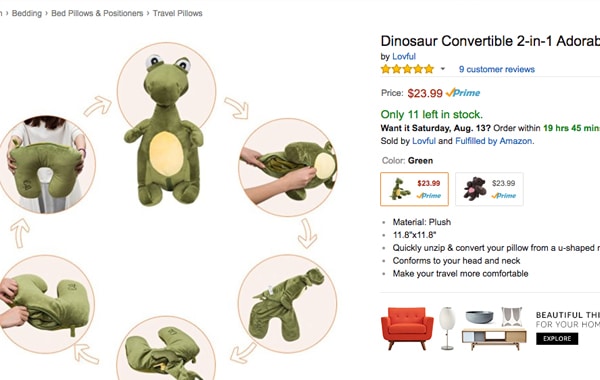This screenshot has width=600, height=380.
Task: Open the Bedding breadcrumb link
Action: [26, 13]
